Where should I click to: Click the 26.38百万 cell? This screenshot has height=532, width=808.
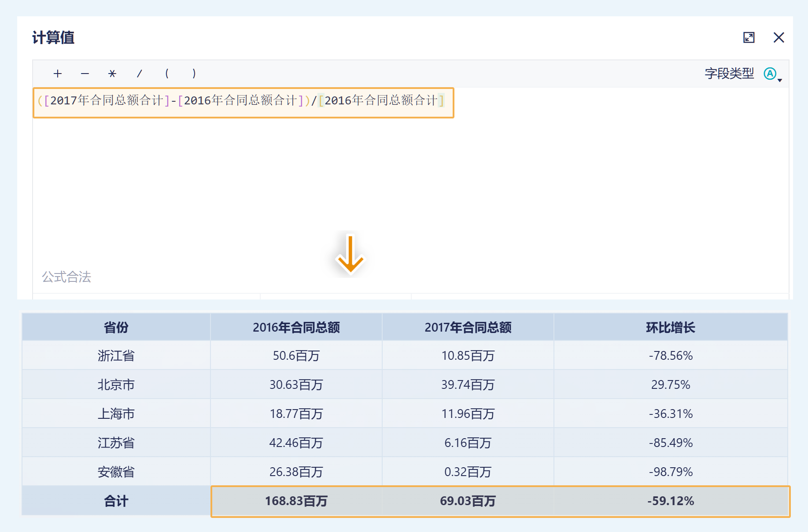[x=296, y=472]
